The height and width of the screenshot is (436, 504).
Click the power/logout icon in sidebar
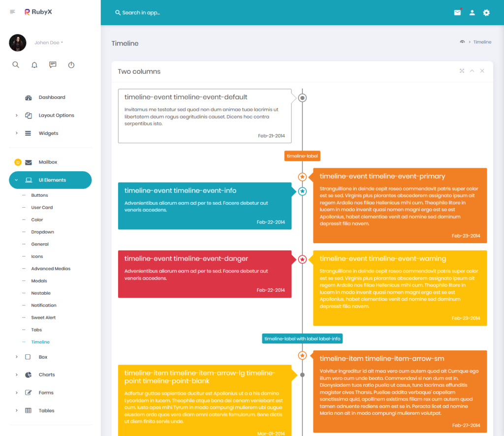point(71,64)
